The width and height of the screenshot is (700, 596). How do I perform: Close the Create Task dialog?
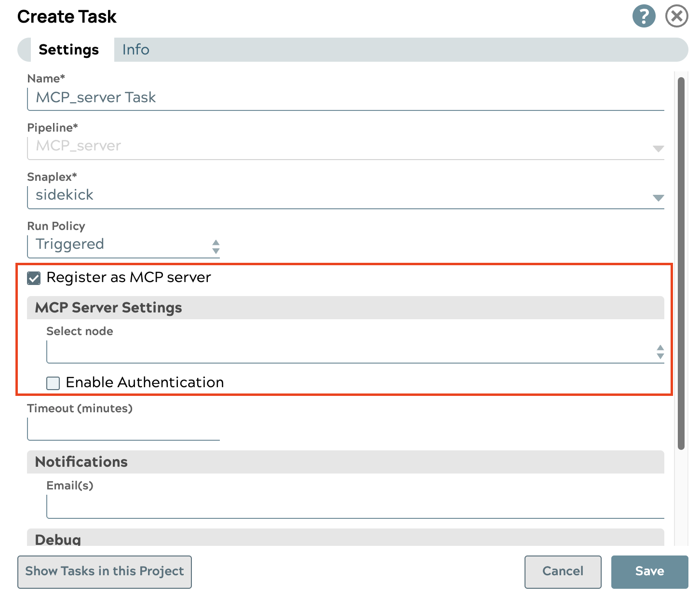[x=676, y=16]
